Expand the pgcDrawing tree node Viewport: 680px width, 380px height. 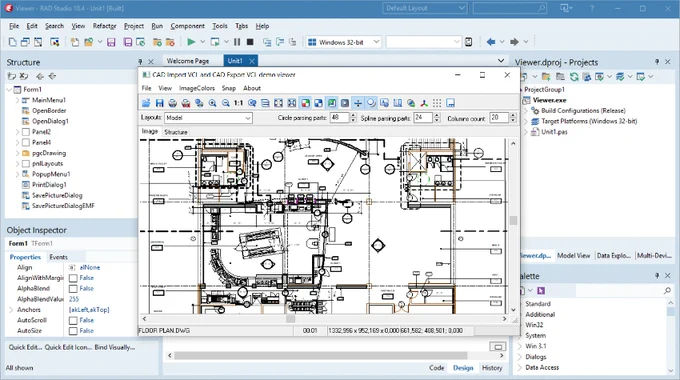pos(17,153)
